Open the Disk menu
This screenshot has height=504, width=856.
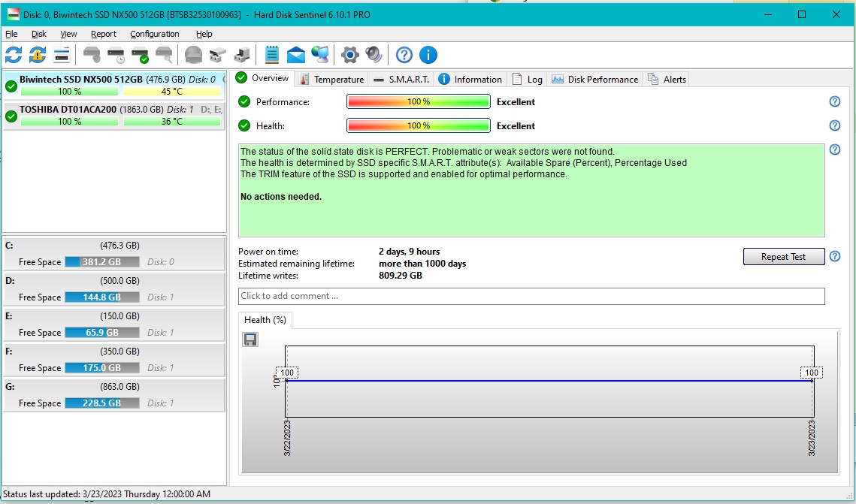pyautogui.click(x=39, y=34)
